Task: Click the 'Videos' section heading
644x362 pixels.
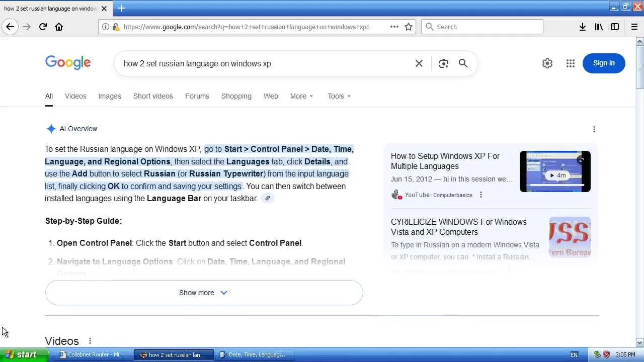Action: [x=62, y=341]
